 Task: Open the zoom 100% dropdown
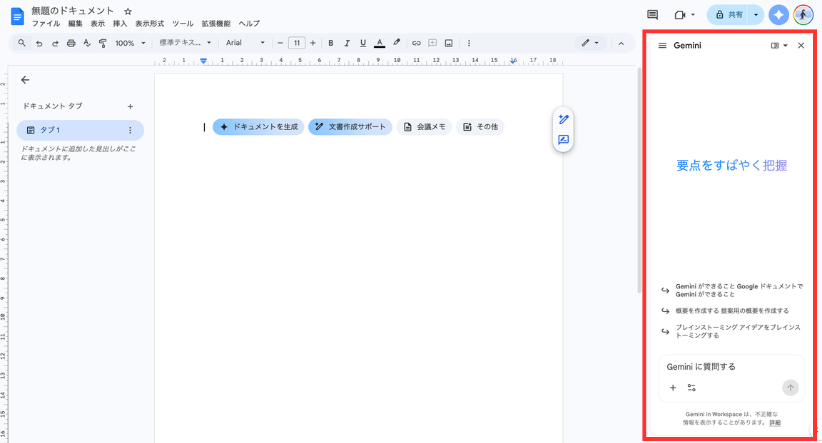tap(130, 44)
